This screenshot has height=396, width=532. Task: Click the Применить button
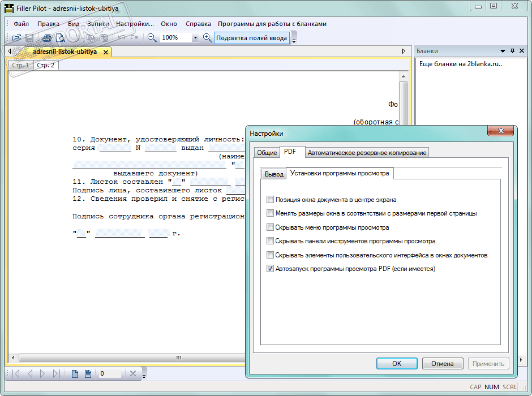point(488,363)
